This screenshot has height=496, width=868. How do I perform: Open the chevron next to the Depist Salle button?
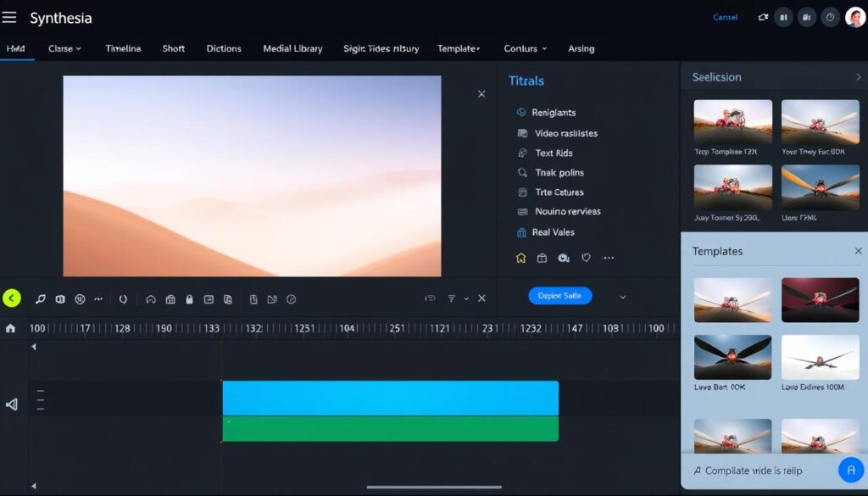[x=621, y=296]
